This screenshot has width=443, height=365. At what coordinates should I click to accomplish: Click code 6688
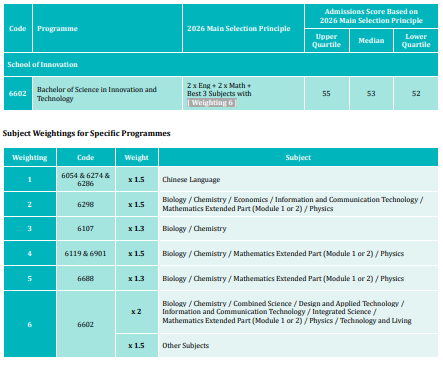click(x=86, y=278)
